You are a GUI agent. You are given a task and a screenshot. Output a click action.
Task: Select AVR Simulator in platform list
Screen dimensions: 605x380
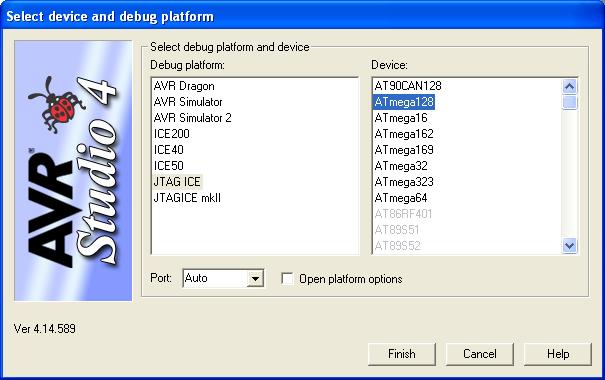click(x=188, y=102)
